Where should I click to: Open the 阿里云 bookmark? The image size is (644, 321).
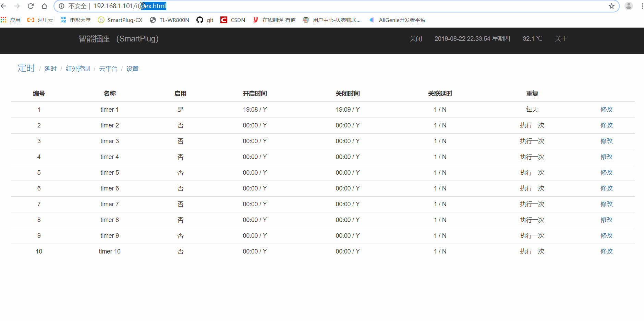point(40,20)
